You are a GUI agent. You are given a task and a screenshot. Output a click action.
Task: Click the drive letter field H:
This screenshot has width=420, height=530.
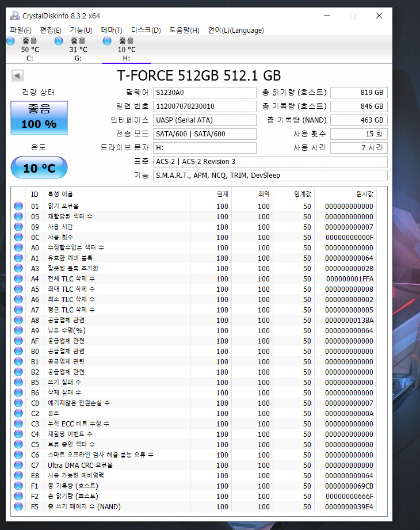(x=204, y=148)
